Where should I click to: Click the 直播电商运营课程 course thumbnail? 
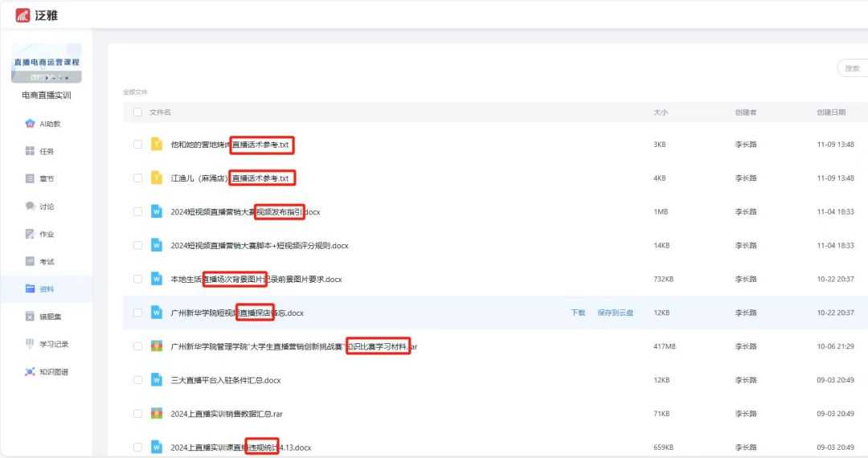pyautogui.click(x=46, y=63)
